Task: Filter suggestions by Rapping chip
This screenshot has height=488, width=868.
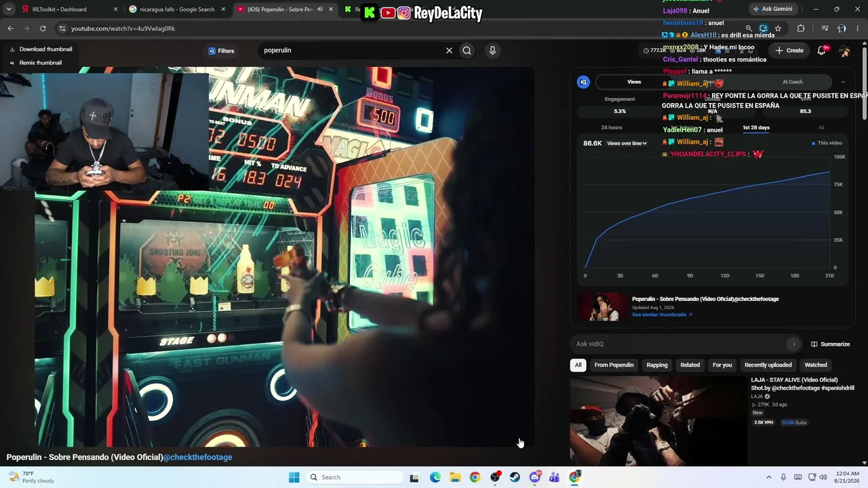Action: [x=657, y=365]
